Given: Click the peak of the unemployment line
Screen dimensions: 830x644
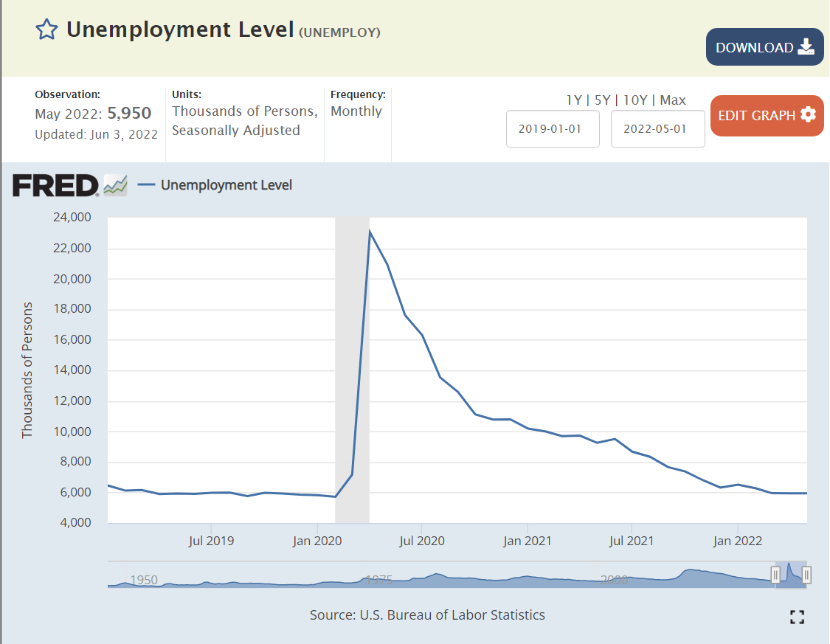Looking at the screenshot, I should (x=369, y=231).
